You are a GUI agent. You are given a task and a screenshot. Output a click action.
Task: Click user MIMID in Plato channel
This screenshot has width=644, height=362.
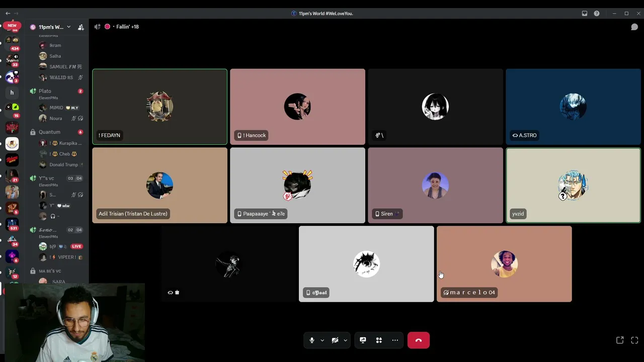pos(56,108)
